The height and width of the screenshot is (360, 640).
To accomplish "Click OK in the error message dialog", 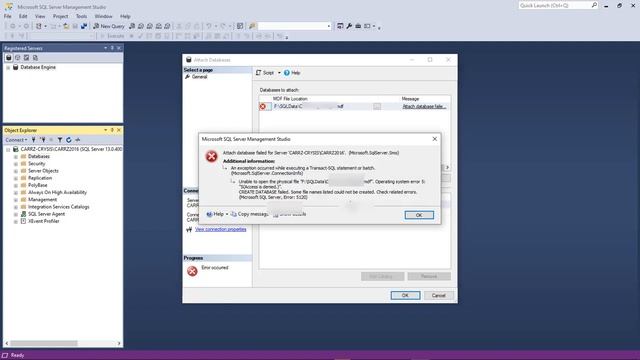I will (x=419, y=215).
